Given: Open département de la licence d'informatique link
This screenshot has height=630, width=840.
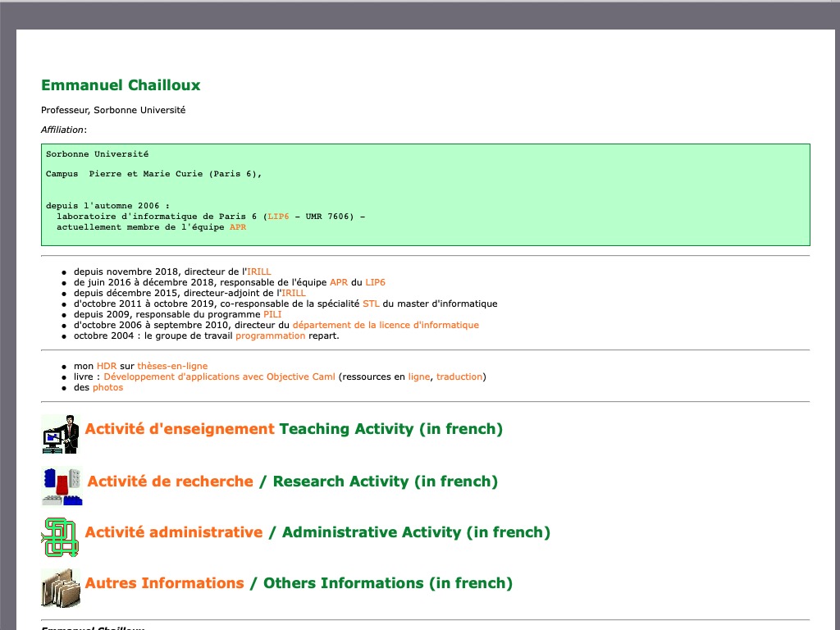Looking at the screenshot, I should 386,325.
